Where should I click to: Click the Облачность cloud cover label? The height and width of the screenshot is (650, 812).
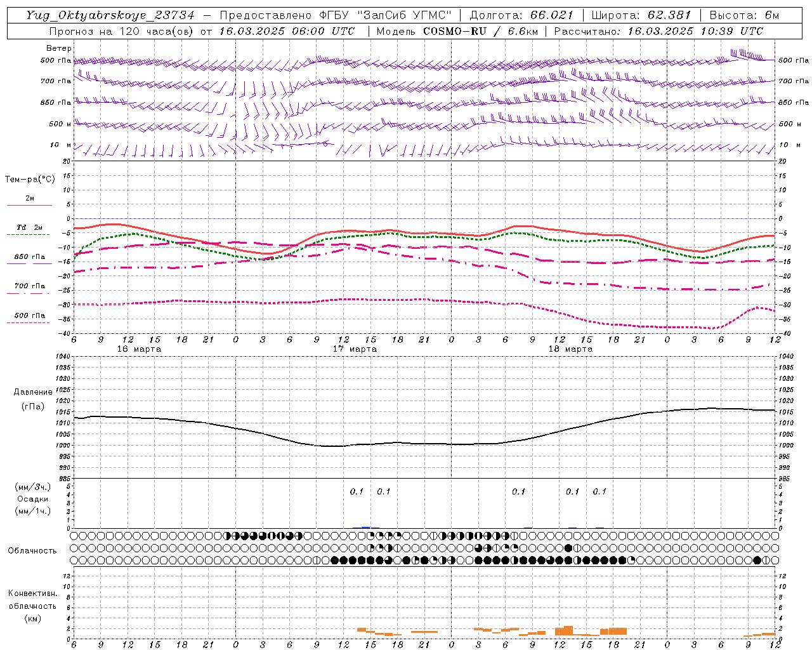[32, 550]
